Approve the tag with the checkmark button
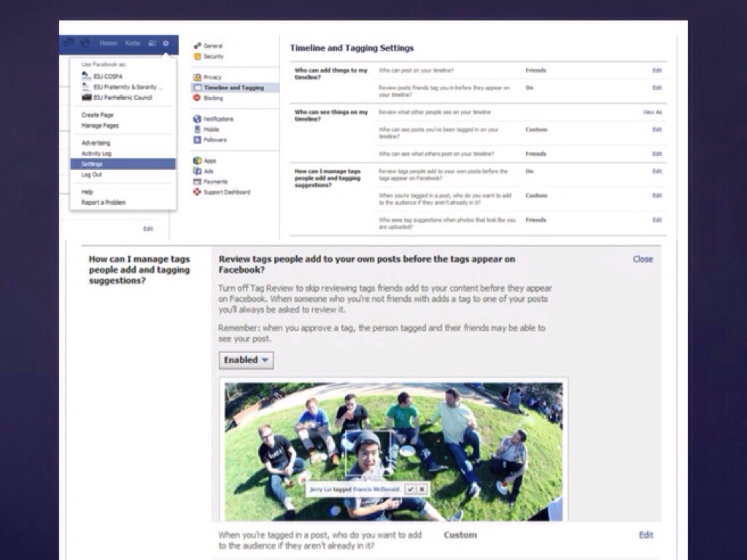 point(411,489)
